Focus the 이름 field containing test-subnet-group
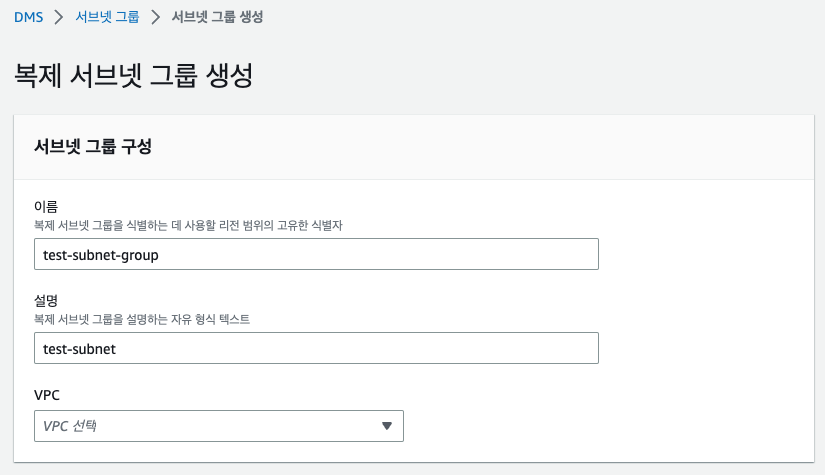Image resolution: width=825 pixels, height=475 pixels. pyautogui.click(x=316, y=254)
